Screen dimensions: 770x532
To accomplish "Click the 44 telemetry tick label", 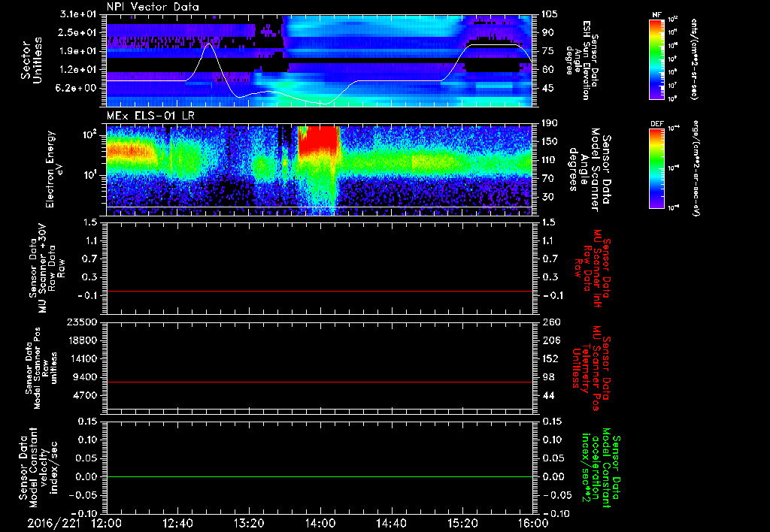I will coord(548,395).
